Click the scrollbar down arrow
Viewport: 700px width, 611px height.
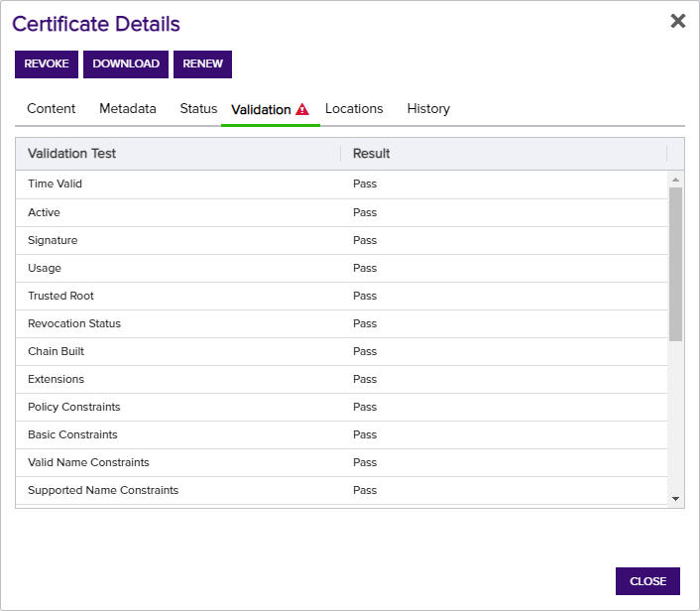(x=675, y=499)
